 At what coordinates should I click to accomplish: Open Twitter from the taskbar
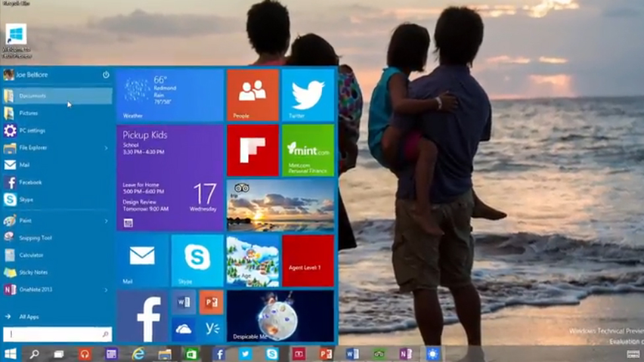click(245, 354)
